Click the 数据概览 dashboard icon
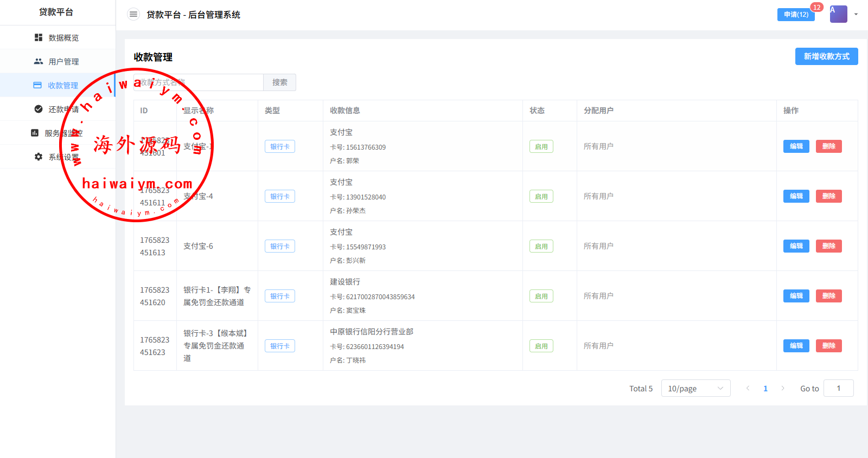 [39, 37]
